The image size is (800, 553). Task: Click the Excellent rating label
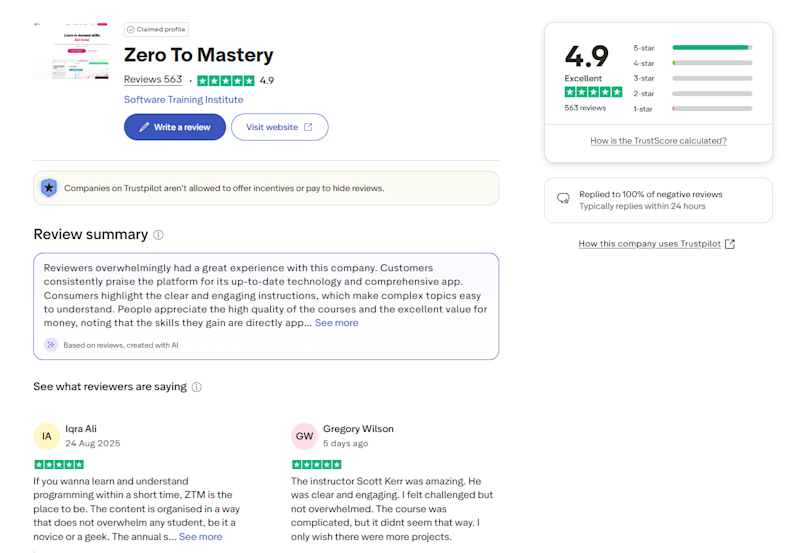click(583, 79)
